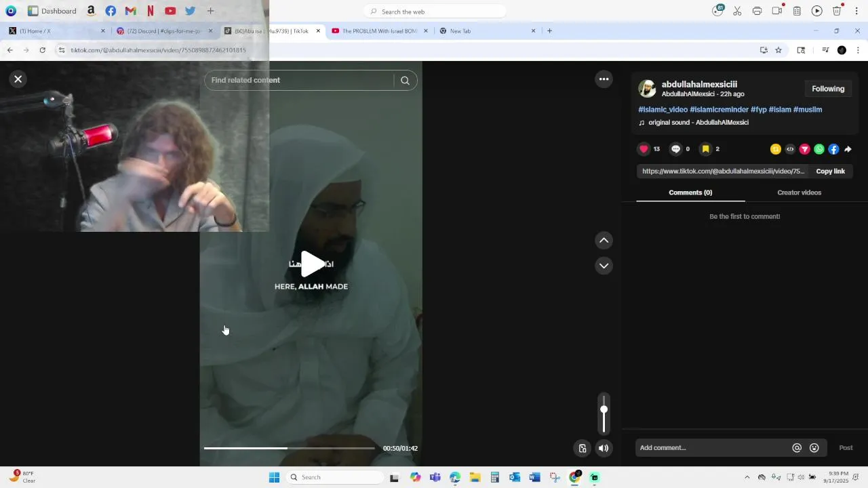
Task: Insert a mention with the @ icon
Action: click(797, 448)
